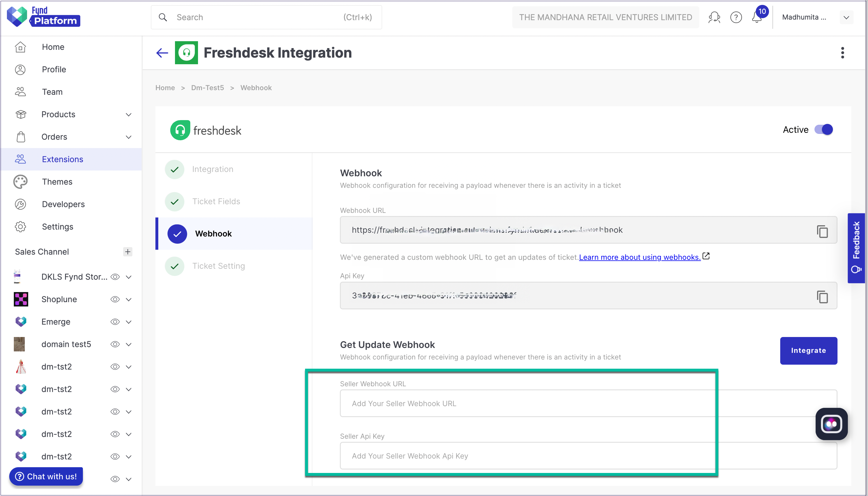This screenshot has height=496, width=868.
Task: Copy the Api Key value
Action: pos(822,296)
